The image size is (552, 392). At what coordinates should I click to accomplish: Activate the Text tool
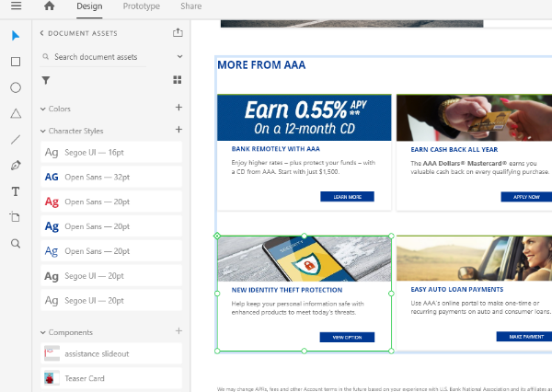(16, 191)
